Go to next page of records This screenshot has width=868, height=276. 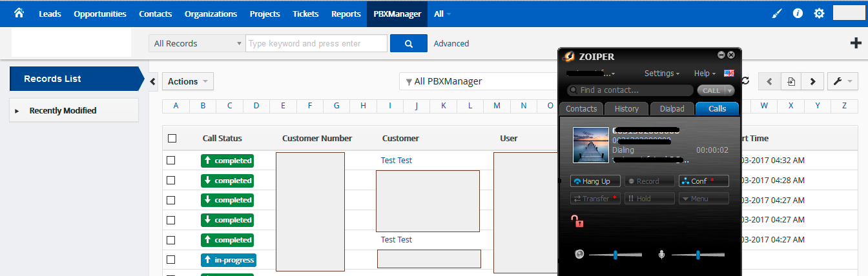812,81
